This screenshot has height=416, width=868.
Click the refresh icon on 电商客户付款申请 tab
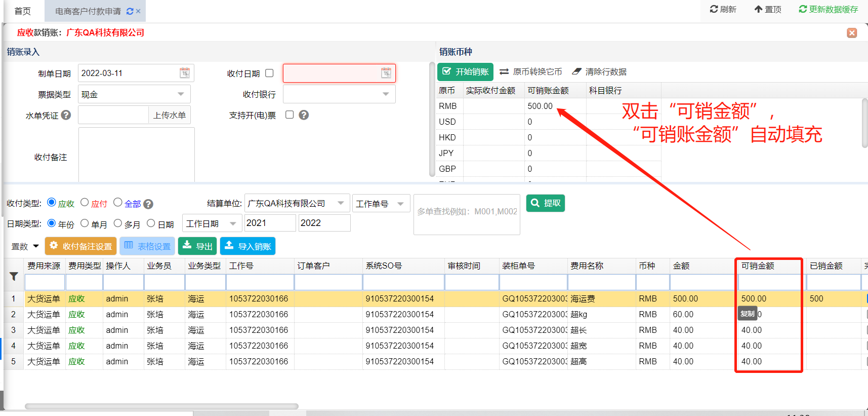tap(130, 11)
